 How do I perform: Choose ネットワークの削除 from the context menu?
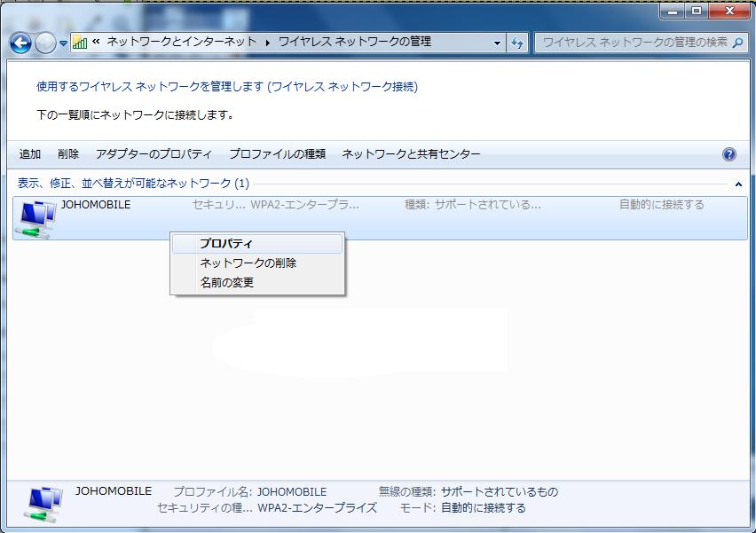[257, 263]
